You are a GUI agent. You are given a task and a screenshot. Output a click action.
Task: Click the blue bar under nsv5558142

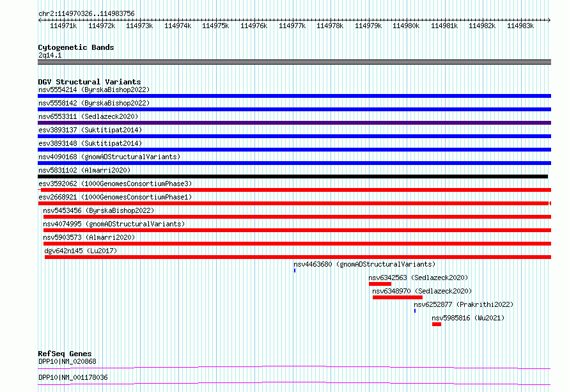click(294, 109)
